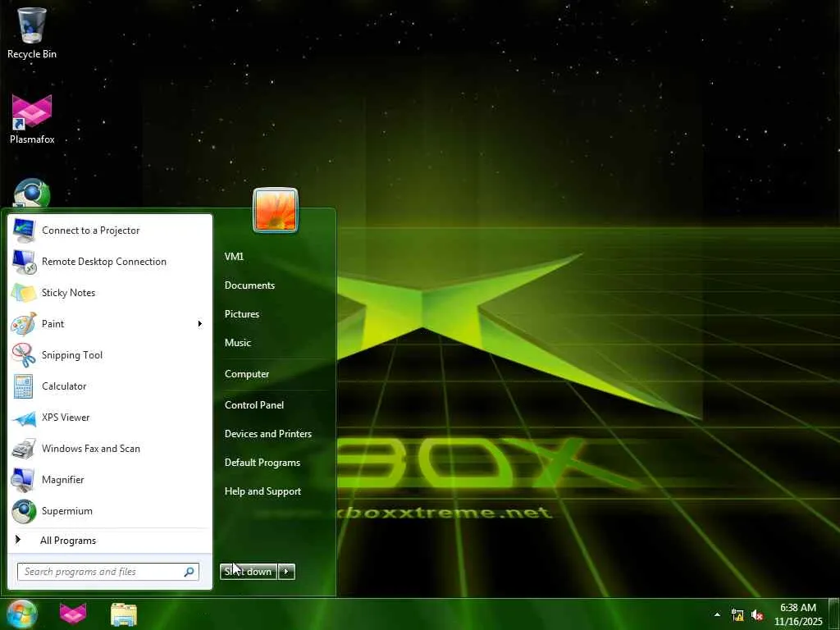Open Default Programs
Screen dimensions: 840x630
point(262,463)
